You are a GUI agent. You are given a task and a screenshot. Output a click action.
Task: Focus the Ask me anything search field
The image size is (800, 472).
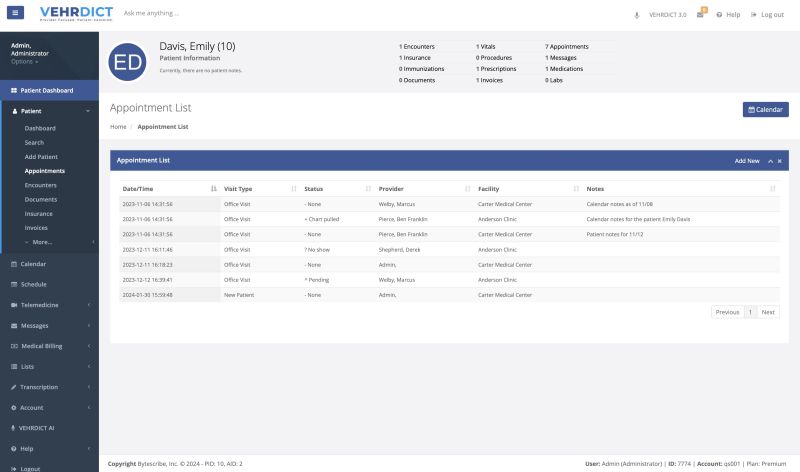(151, 13)
